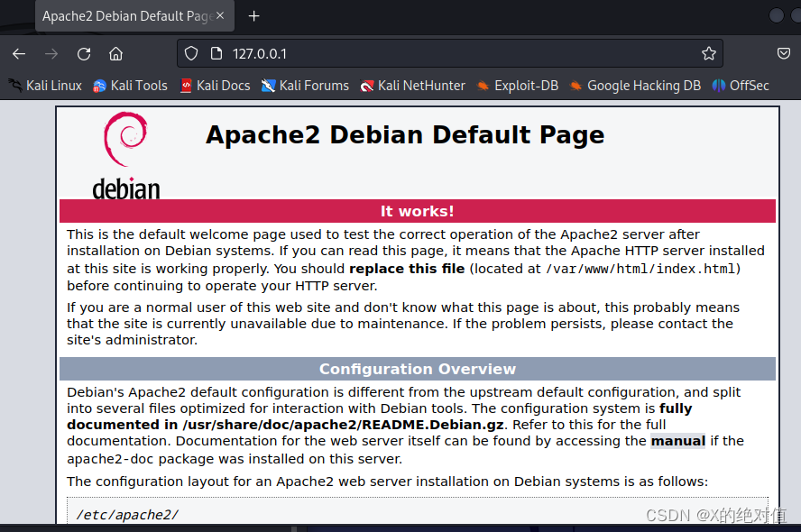
Task: Open the Google Hacking DB bookmark
Action: 635,86
